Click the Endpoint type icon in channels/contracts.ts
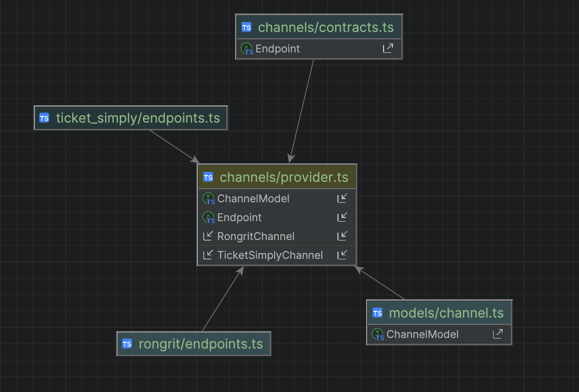 [247, 49]
